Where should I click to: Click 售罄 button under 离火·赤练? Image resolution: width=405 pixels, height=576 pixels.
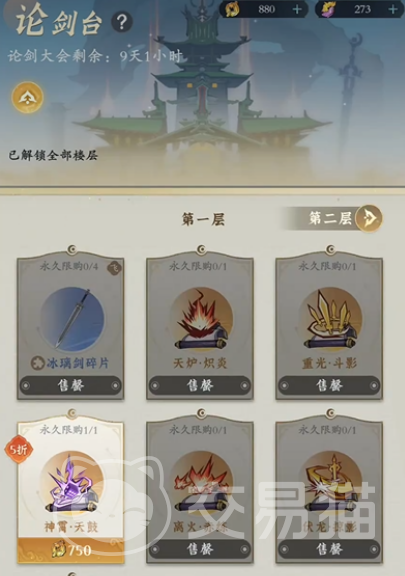tap(200, 549)
